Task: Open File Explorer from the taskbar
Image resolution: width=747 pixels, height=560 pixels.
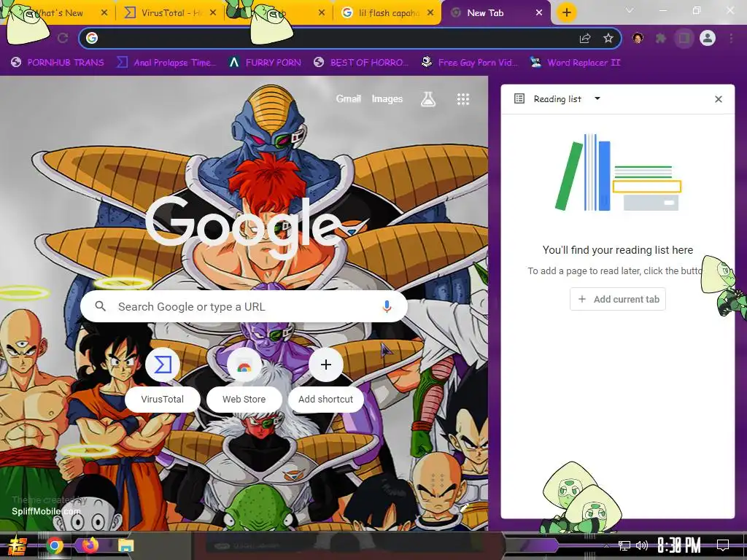Action: pyautogui.click(x=126, y=545)
